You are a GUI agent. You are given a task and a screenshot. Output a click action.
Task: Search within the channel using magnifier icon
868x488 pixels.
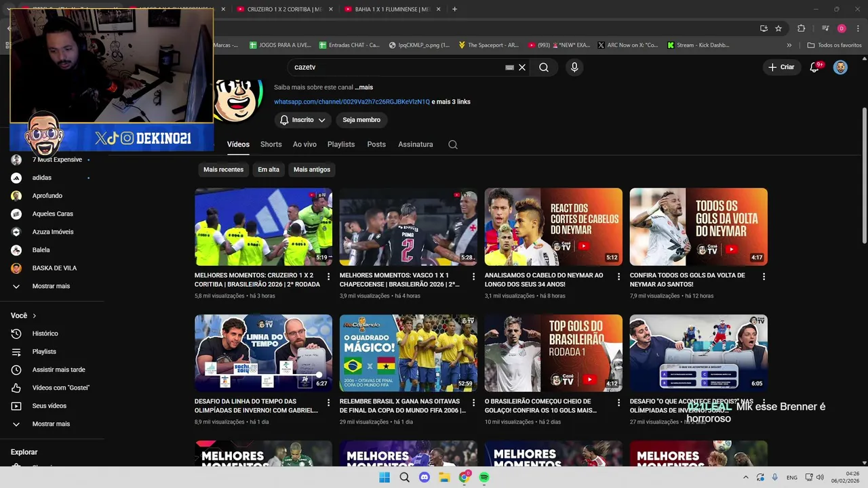click(453, 144)
